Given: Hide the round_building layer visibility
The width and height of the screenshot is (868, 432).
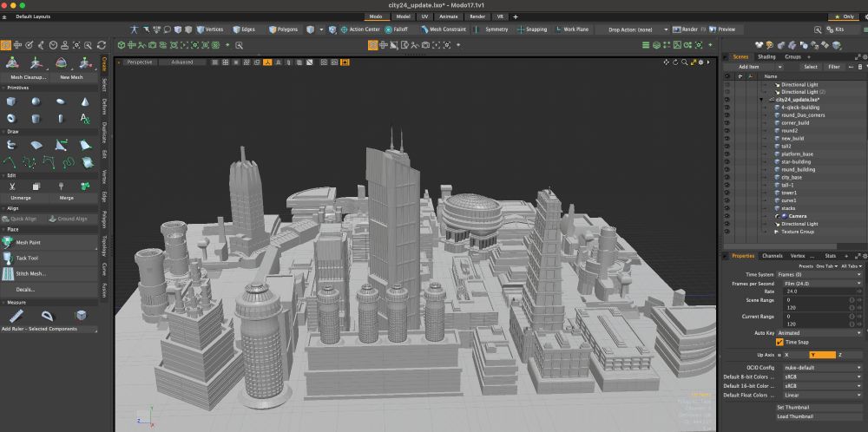Looking at the screenshot, I should click(727, 169).
